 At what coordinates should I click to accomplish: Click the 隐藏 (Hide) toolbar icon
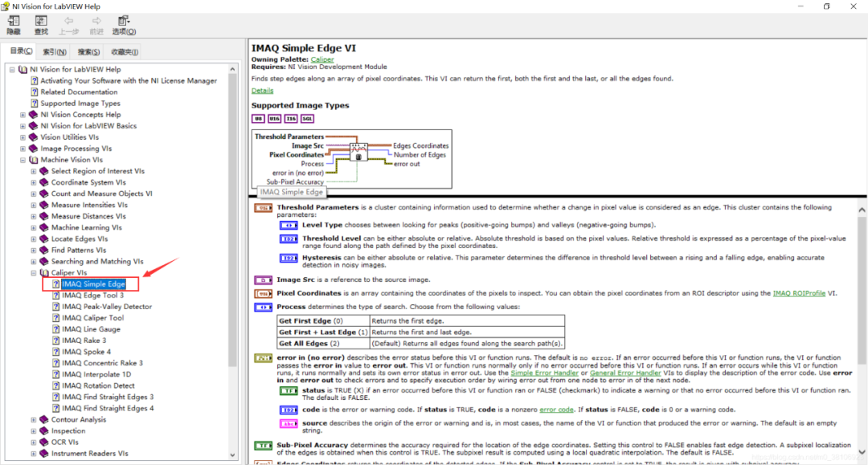(x=13, y=24)
